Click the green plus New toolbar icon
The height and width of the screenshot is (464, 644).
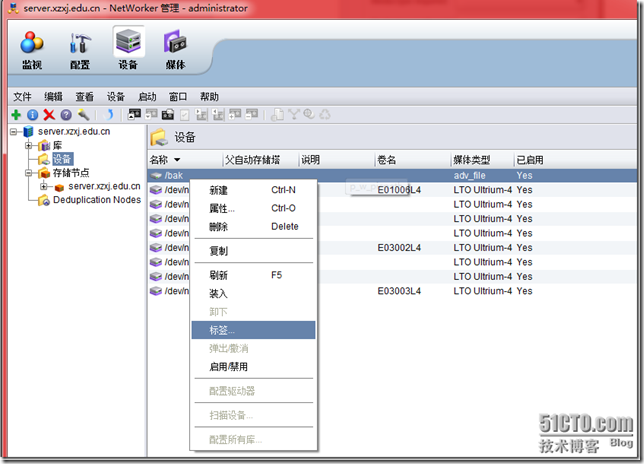tap(16, 115)
